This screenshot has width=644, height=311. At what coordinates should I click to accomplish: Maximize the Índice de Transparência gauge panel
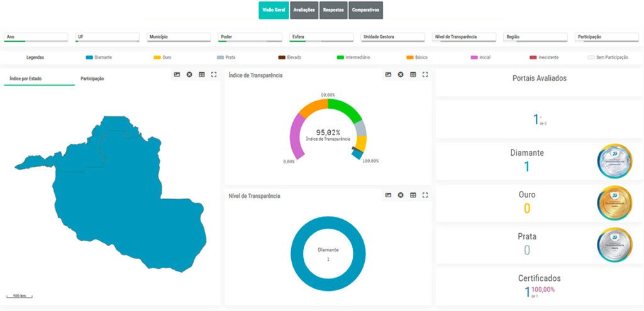coord(425,75)
